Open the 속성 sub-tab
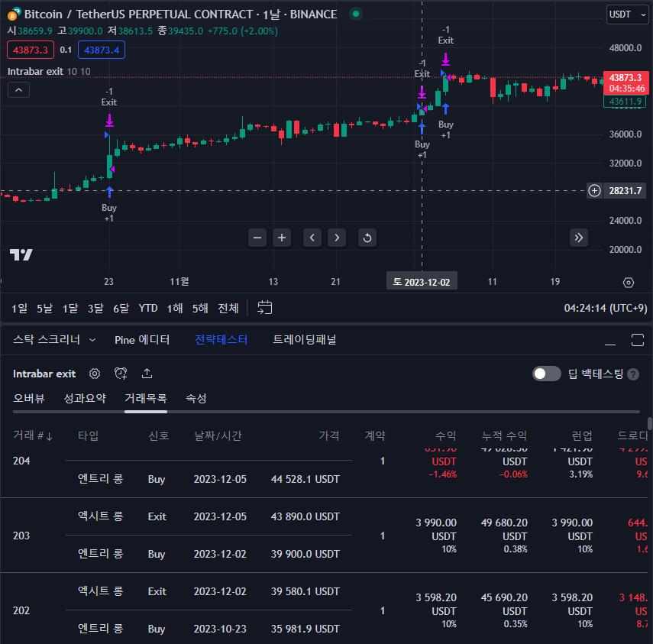This screenshot has height=644, width=653. pos(196,398)
